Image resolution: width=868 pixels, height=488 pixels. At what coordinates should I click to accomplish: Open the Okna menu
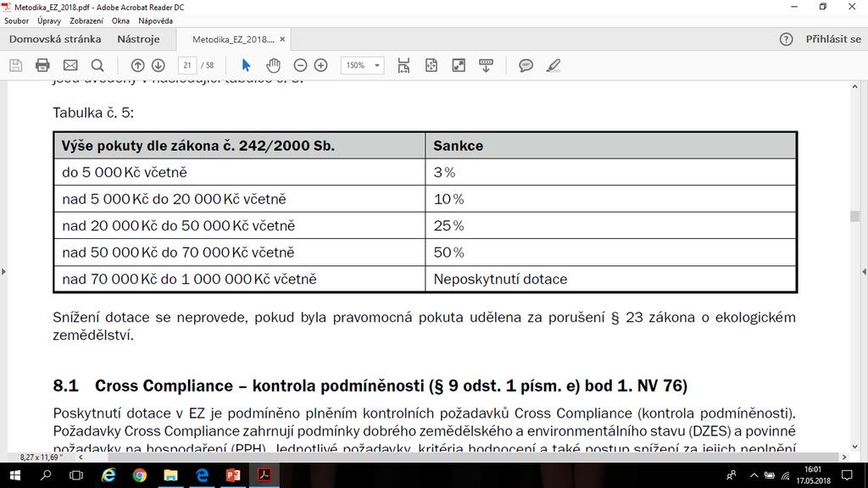(x=120, y=21)
